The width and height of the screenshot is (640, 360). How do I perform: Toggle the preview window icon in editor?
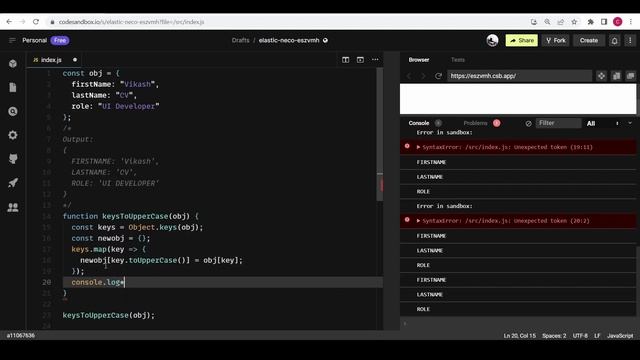360,60
